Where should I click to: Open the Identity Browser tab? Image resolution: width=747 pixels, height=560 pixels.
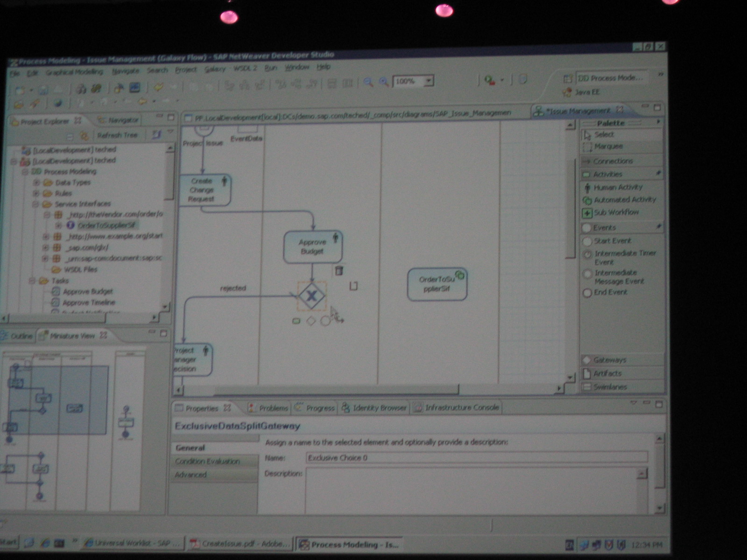coord(374,408)
